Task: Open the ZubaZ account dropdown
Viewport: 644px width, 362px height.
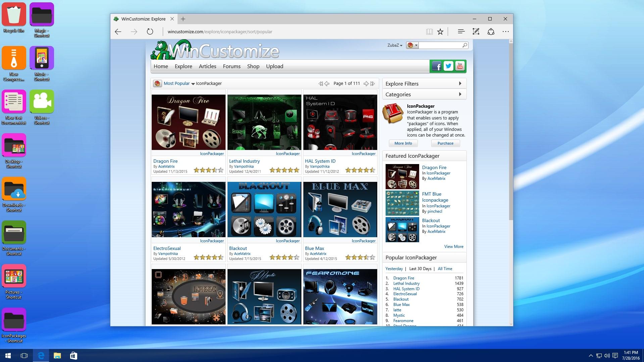Action: 394,45
